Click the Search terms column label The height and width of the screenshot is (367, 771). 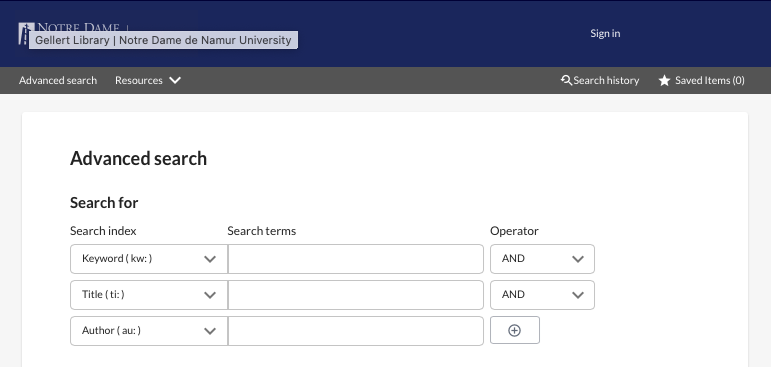[x=262, y=231]
